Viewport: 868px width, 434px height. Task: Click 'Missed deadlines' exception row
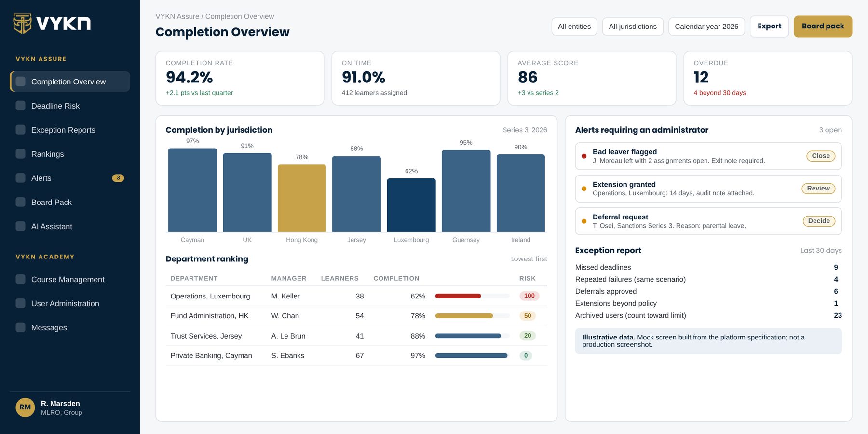click(x=708, y=267)
